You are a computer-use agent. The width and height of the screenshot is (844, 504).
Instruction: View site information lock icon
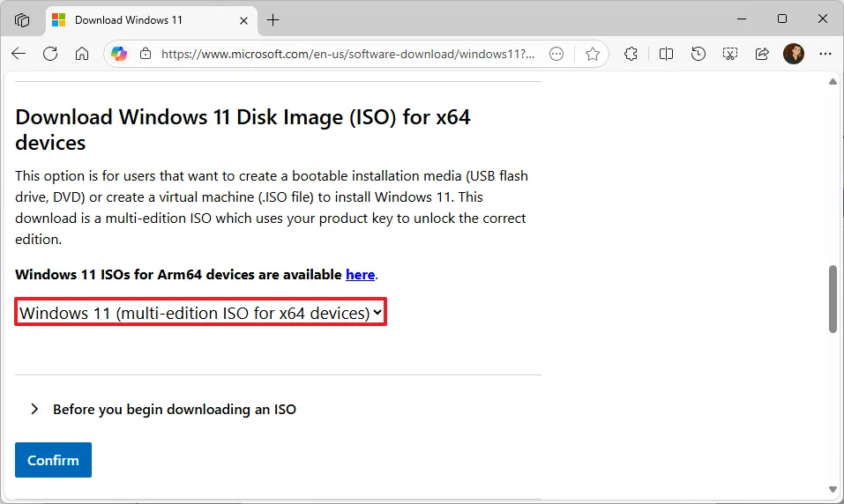(x=146, y=54)
